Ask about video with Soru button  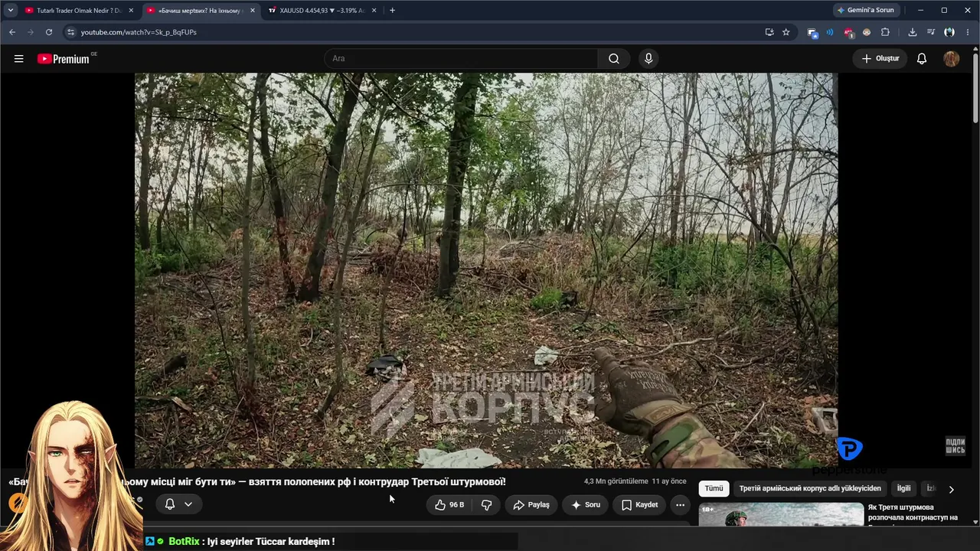click(x=586, y=505)
